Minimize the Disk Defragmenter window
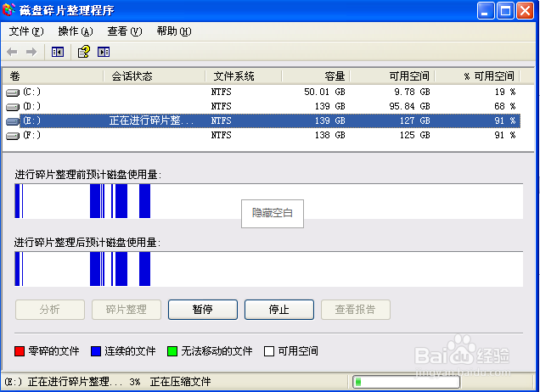This screenshot has height=392, width=540. [x=486, y=10]
